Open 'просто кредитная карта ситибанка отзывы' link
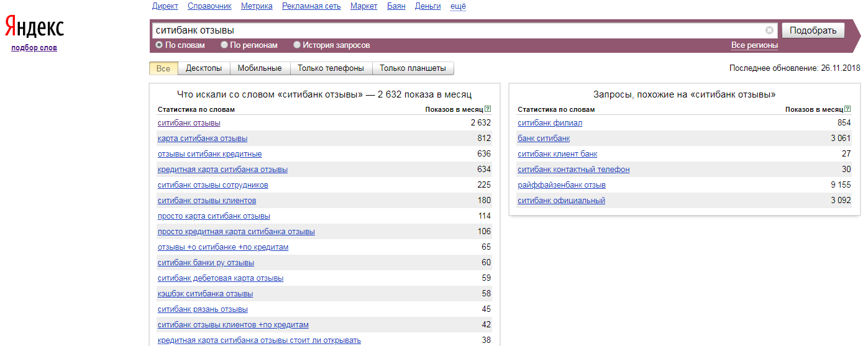This screenshot has width=868, height=346. [236, 232]
